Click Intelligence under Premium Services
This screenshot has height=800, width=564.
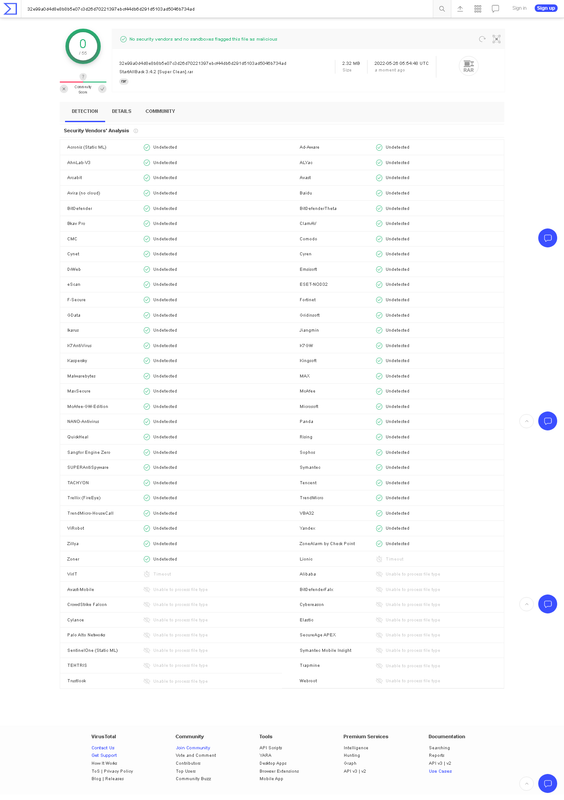(x=356, y=747)
